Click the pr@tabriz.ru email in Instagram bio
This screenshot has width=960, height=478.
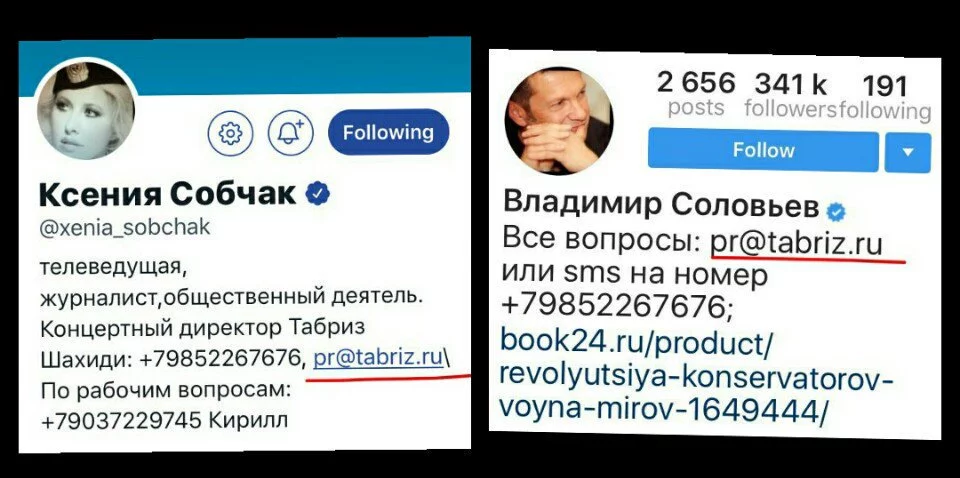pos(797,244)
